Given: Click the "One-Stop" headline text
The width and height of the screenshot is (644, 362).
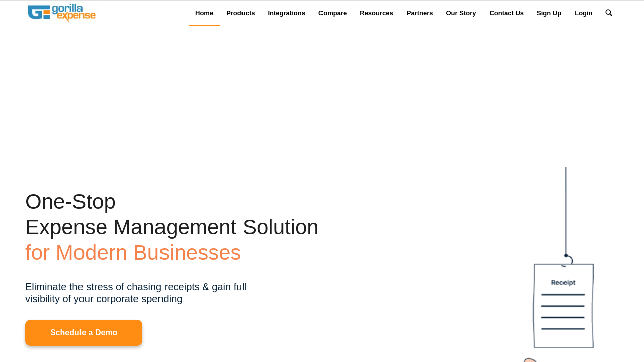Looking at the screenshot, I should pos(70,202).
